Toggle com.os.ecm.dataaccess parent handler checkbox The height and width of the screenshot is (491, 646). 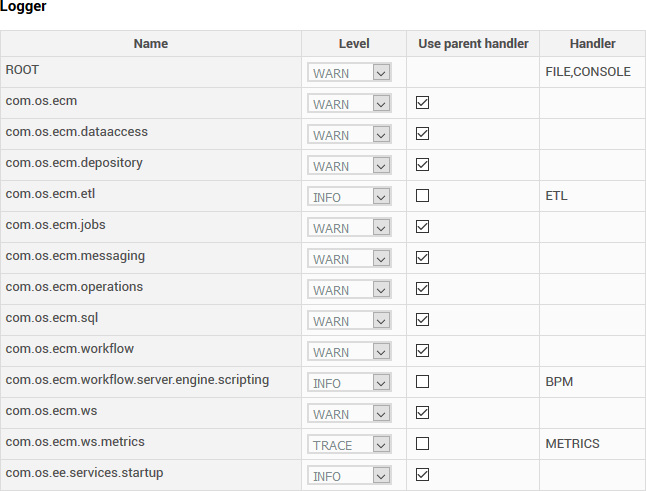pyautogui.click(x=422, y=133)
